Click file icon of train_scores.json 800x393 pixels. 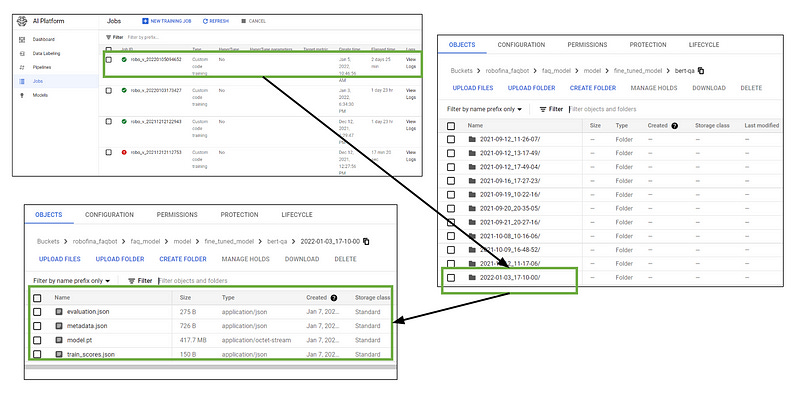[59, 354]
